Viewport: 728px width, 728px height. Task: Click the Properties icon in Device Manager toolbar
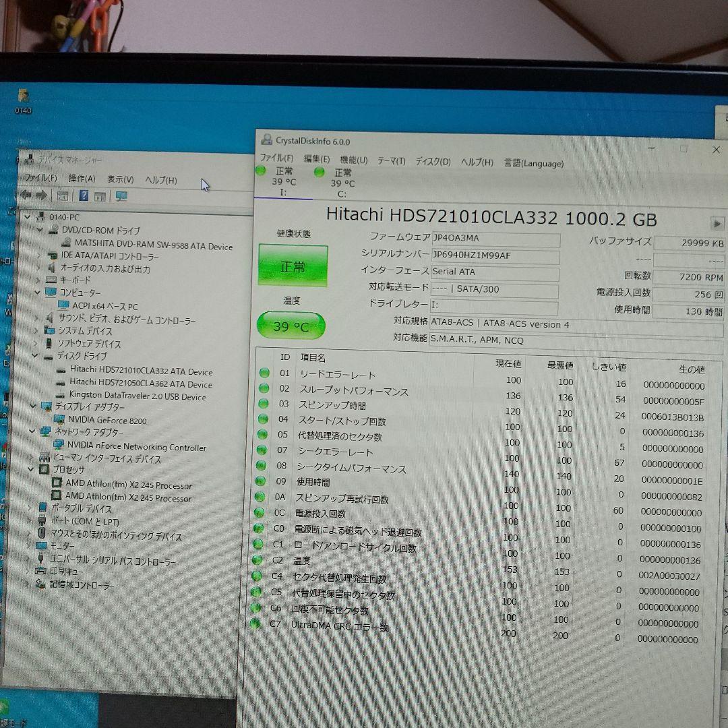point(61,195)
